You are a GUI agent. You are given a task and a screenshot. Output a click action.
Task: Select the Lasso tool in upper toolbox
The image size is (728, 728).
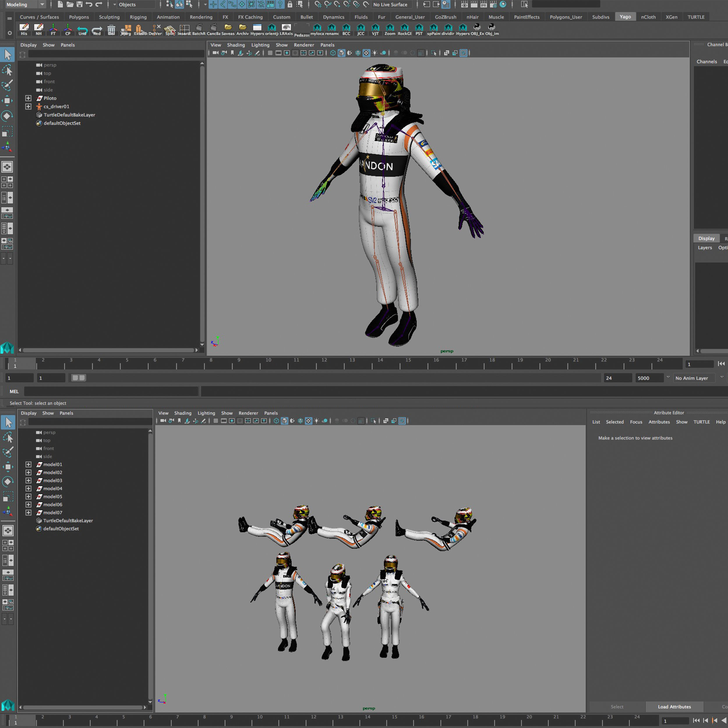tap(7, 70)
